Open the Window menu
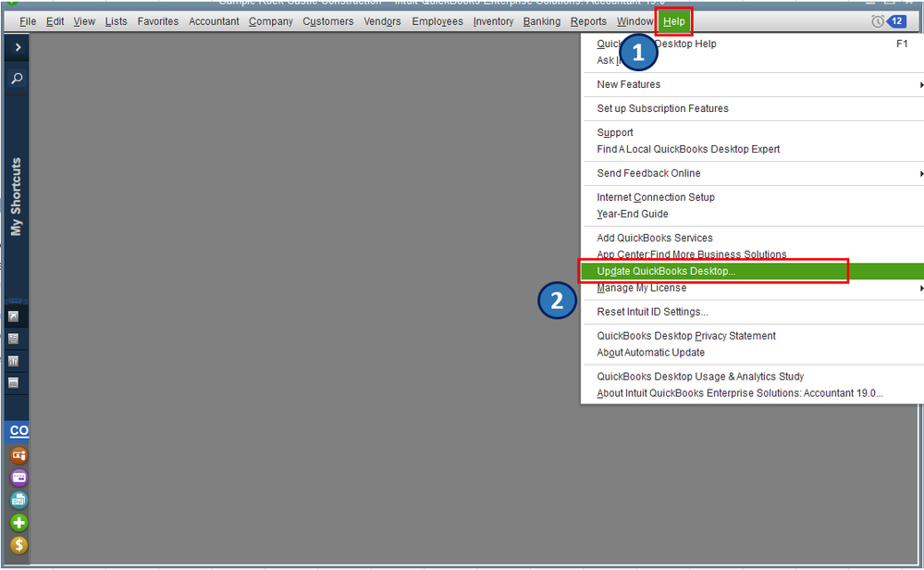Viewport: 924px width, 570px height. 634,21
